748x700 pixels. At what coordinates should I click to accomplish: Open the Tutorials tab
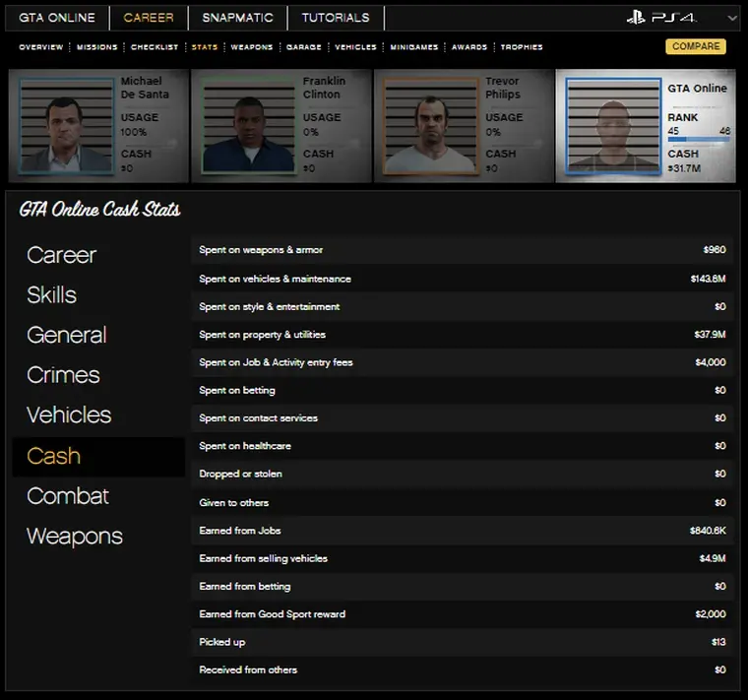click(x=336, y=18)
